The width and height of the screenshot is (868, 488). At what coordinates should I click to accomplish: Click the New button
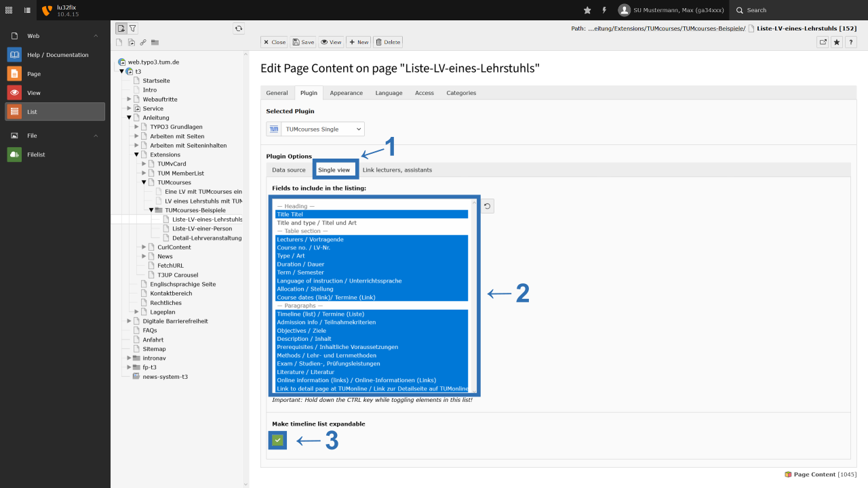click(x=359, y=42)
